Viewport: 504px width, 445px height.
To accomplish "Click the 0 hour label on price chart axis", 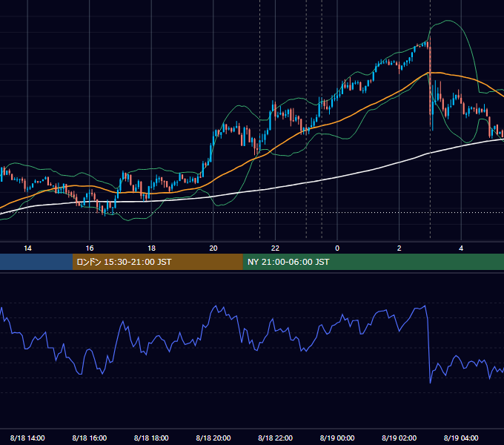I will coord(337,248).
